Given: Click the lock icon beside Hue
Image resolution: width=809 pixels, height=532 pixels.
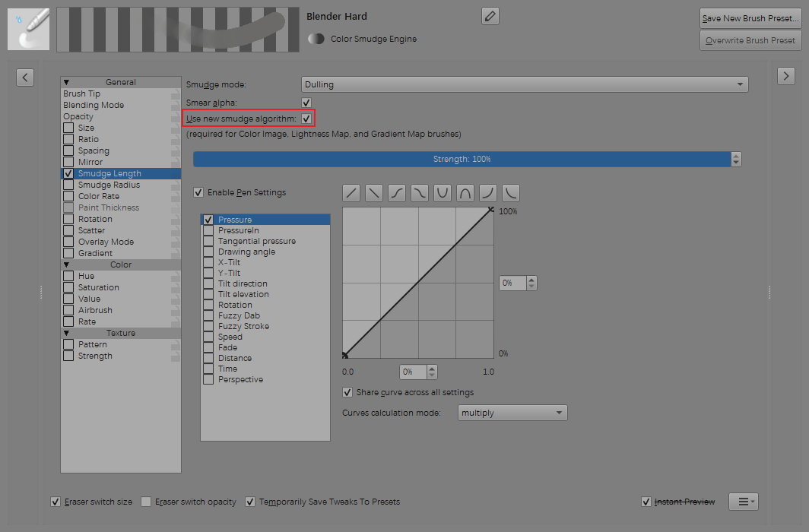Looking at the screenshot, I should tap(176, 277).
